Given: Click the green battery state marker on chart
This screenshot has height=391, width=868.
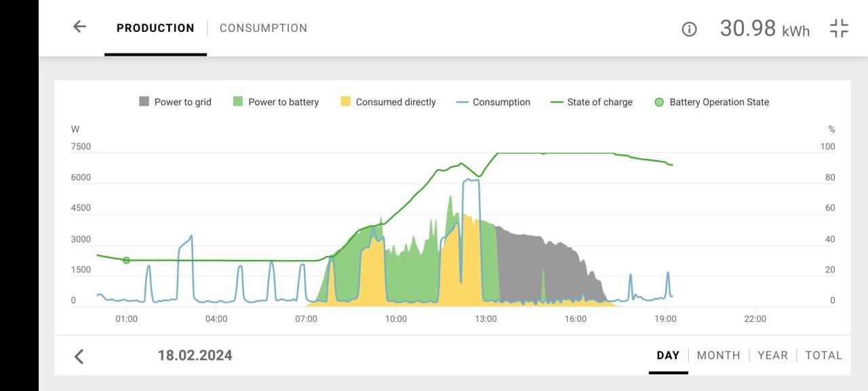Looking at the screenshot, I should point(126,260).
